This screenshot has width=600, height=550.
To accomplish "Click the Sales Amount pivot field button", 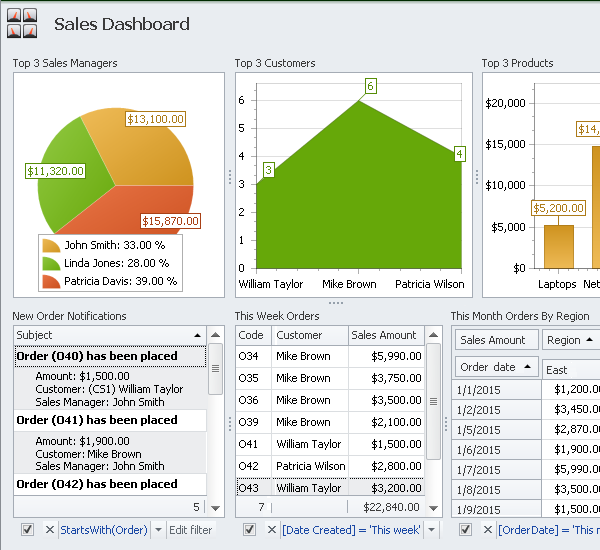I will tap(493, 340).
